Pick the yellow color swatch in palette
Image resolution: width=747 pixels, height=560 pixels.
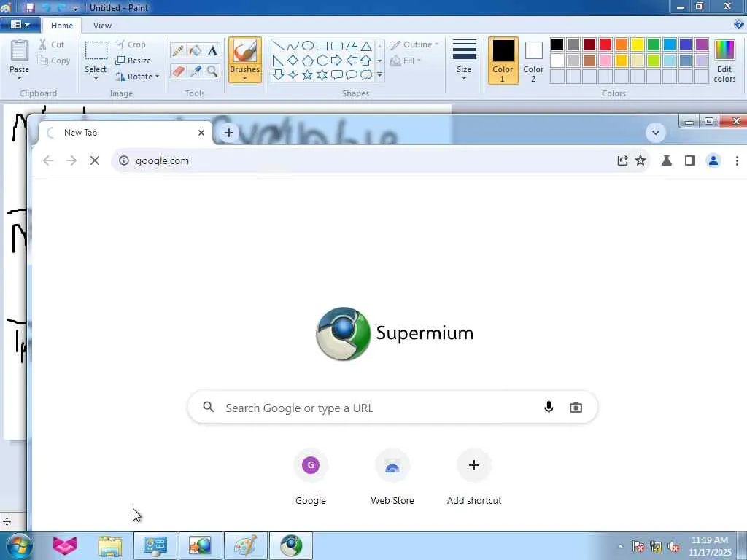(x=638, y=44)
